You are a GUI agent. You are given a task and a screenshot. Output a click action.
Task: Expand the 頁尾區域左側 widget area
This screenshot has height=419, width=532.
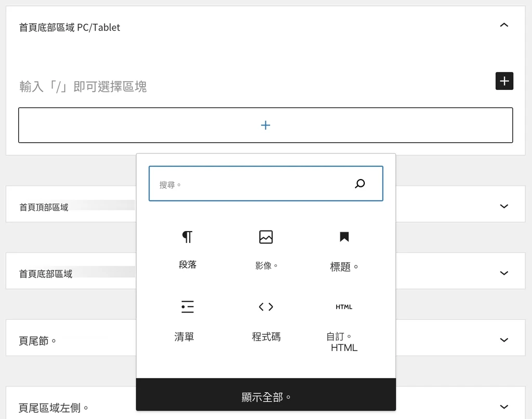tap(504, 407)
